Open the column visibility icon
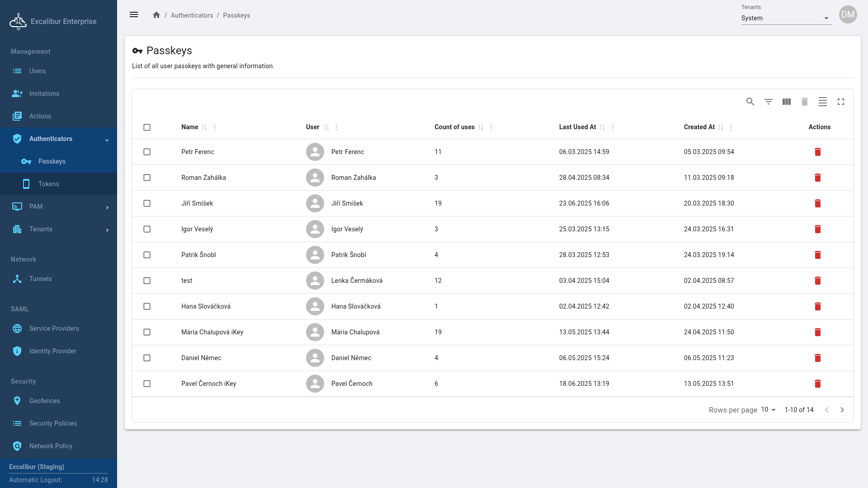 pyautogui.click(x=786, y=102)
